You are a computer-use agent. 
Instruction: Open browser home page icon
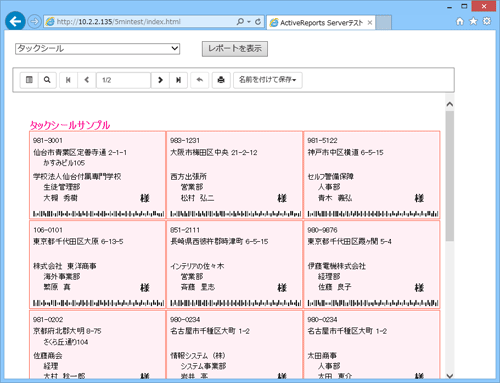(x=460, y=22)
